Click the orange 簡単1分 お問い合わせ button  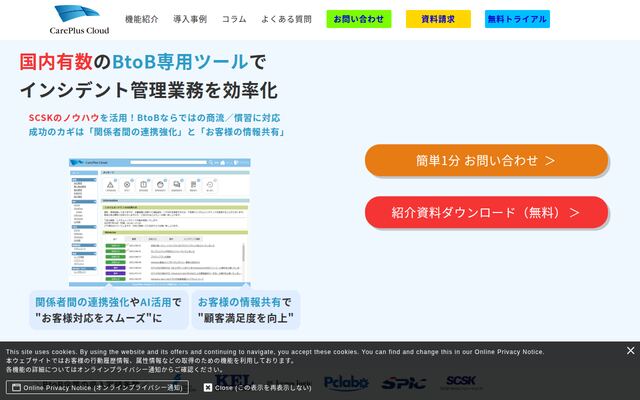486,160
